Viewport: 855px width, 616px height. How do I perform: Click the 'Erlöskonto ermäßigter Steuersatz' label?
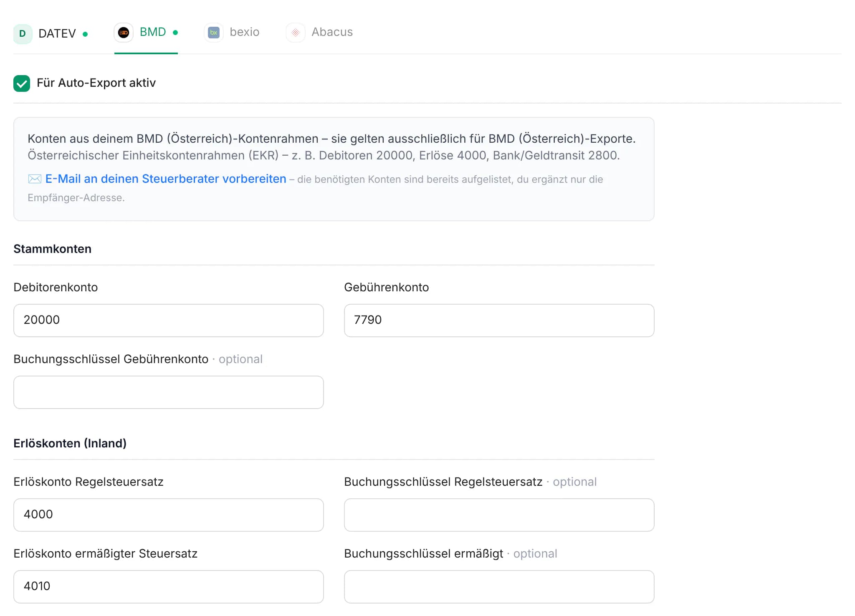tap(106, 553)
